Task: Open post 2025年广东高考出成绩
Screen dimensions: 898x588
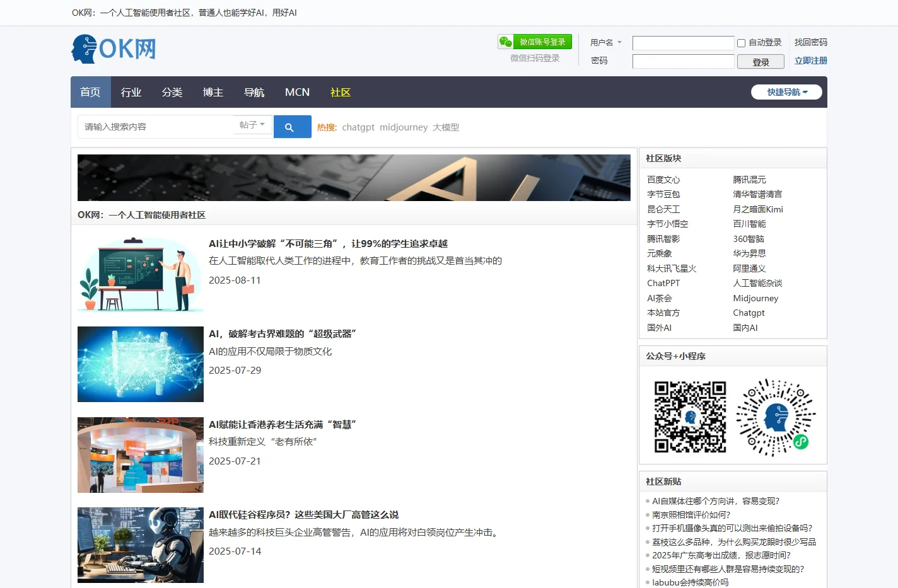Action: coord(721,555)
